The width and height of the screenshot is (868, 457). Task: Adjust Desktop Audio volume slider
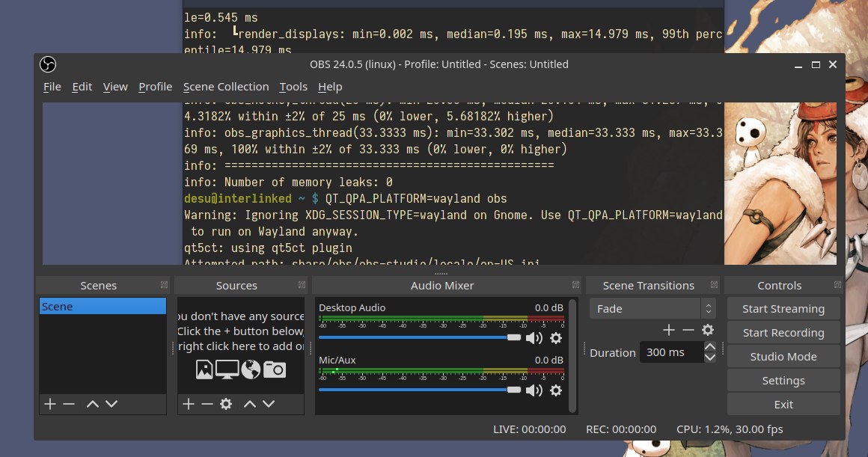click(420, 337)
